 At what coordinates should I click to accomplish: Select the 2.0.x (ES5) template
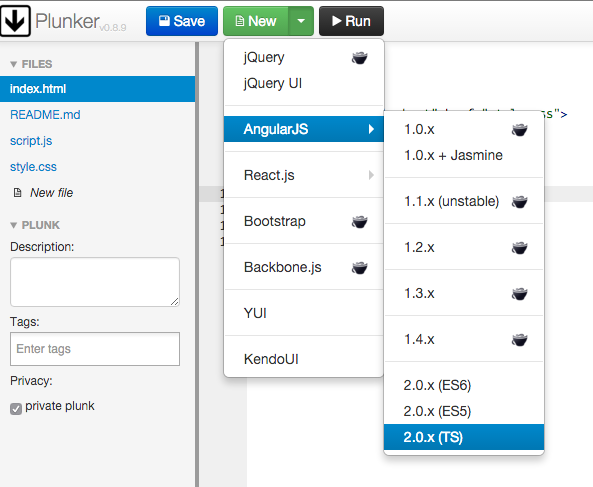point(464,411)
